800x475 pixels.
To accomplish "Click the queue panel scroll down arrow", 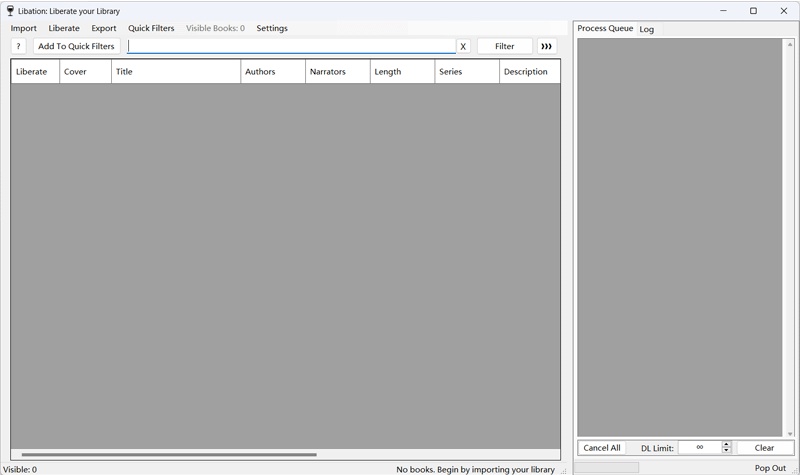I will (x=790, y=433).
